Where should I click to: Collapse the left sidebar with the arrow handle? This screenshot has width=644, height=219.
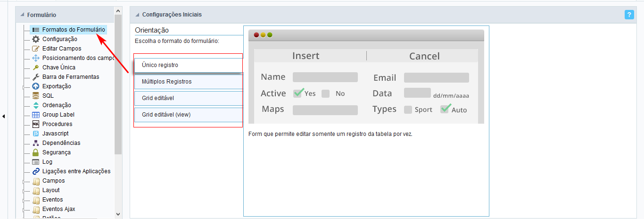click(4, 116)
